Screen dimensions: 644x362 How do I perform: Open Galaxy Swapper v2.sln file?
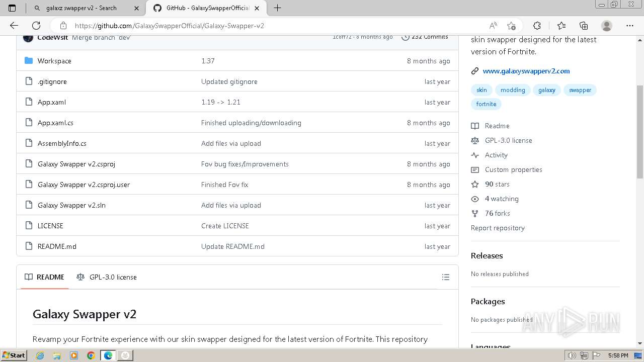click(x=71, y=205)
